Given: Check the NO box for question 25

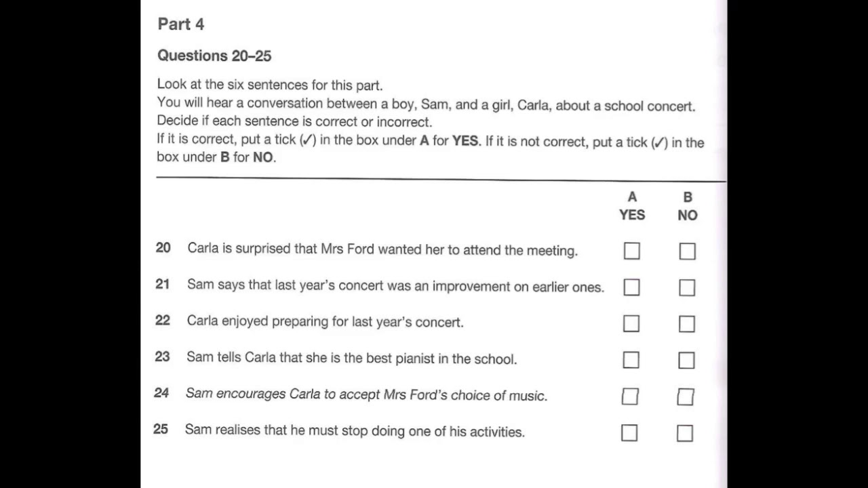Looking at the screenshot, I should [685, 433].
